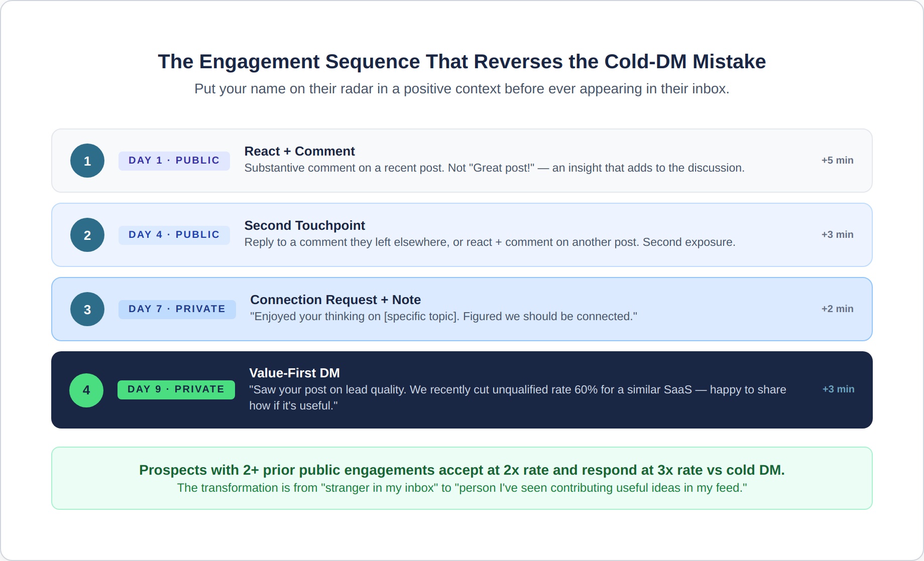Click the 'Value-First DM' heading
Image resolution: width=924 pixels, height=561 pixels.
click(294, 373)
